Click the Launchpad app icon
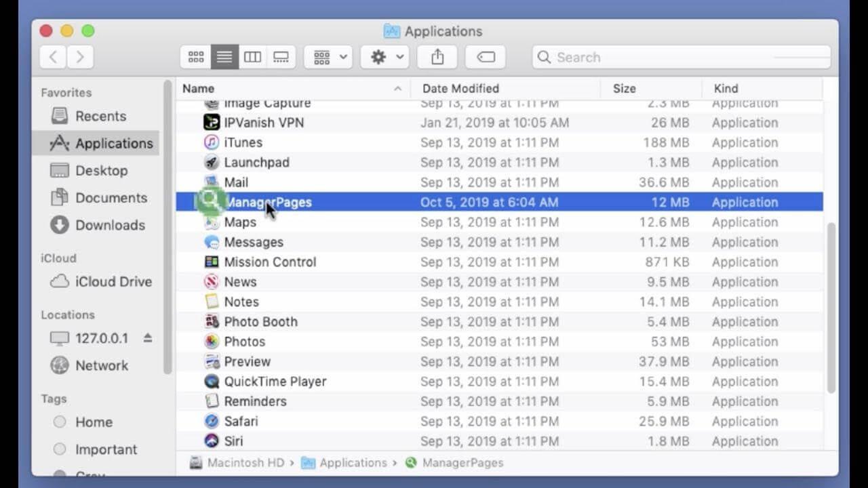The width and height of the screenshot is (868, 488). (x=212, y=163)
